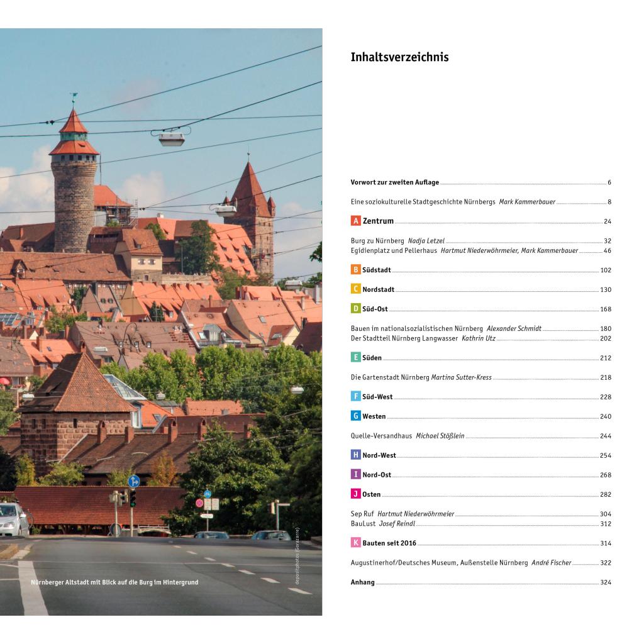The width and height of the screenshot is (644, 644).
Task: Click the orange 'B' badge beside Südstadt
Action: click(x=355, y=270)
